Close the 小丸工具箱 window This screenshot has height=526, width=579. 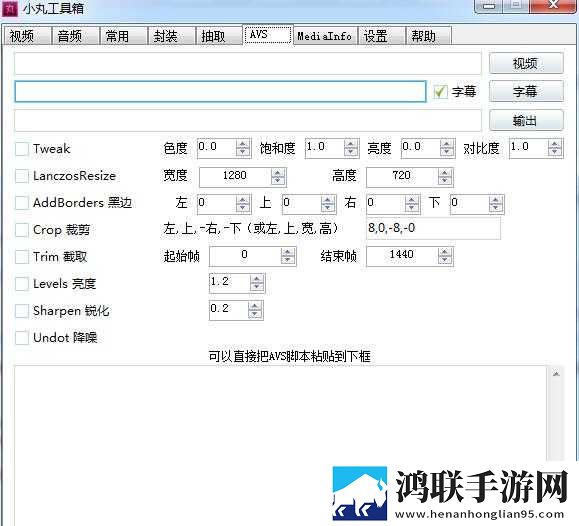coord(552,6)
